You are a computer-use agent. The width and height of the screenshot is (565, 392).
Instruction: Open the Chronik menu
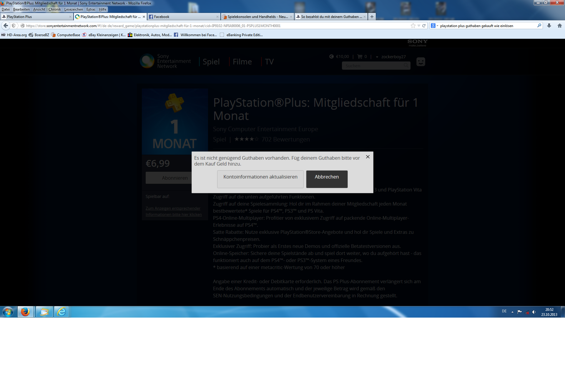(55, 9)
